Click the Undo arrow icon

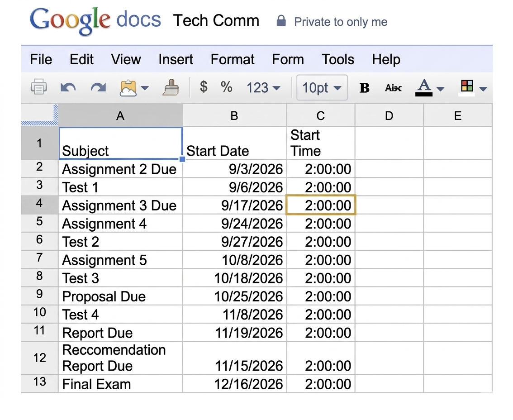point(68,87)
